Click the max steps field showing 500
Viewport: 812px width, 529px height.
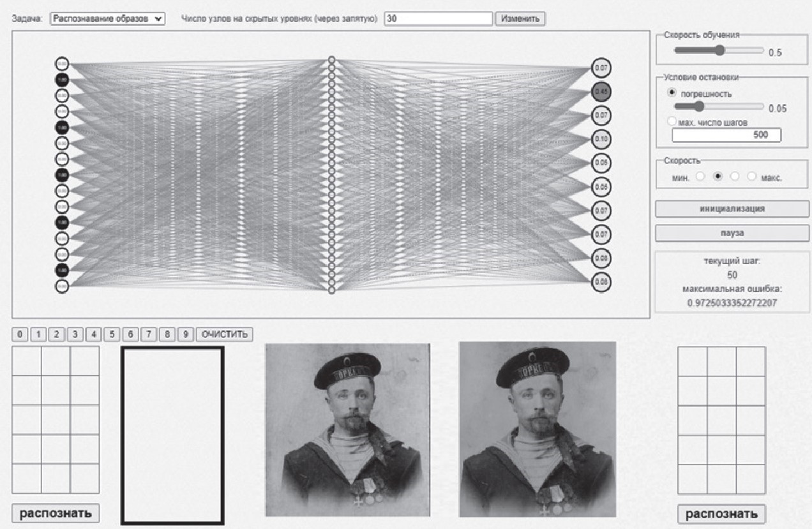726,135
